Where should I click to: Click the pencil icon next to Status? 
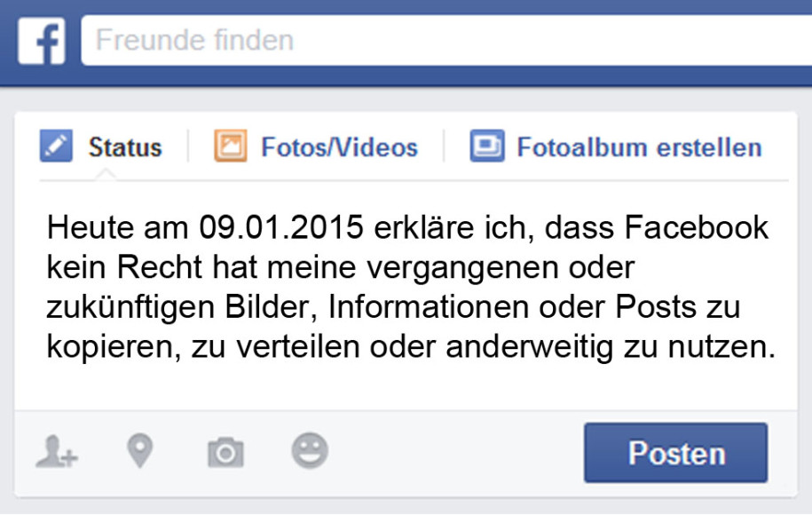click(56, 146)
